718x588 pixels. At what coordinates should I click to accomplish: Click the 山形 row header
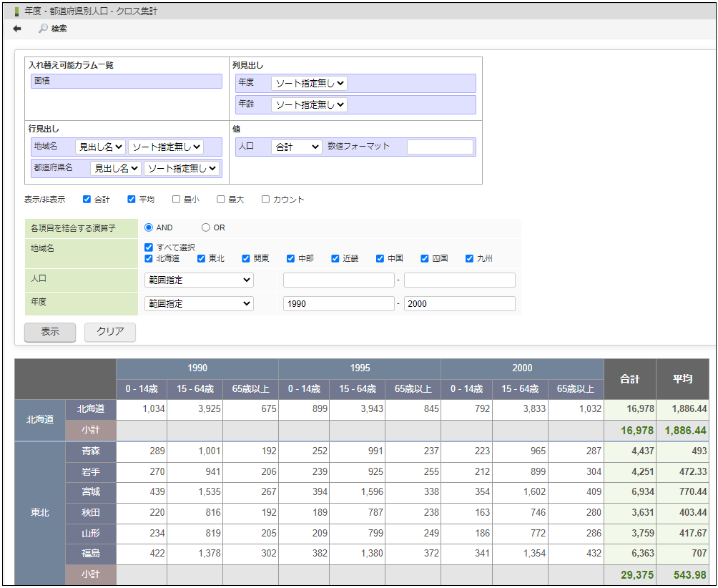91,533
